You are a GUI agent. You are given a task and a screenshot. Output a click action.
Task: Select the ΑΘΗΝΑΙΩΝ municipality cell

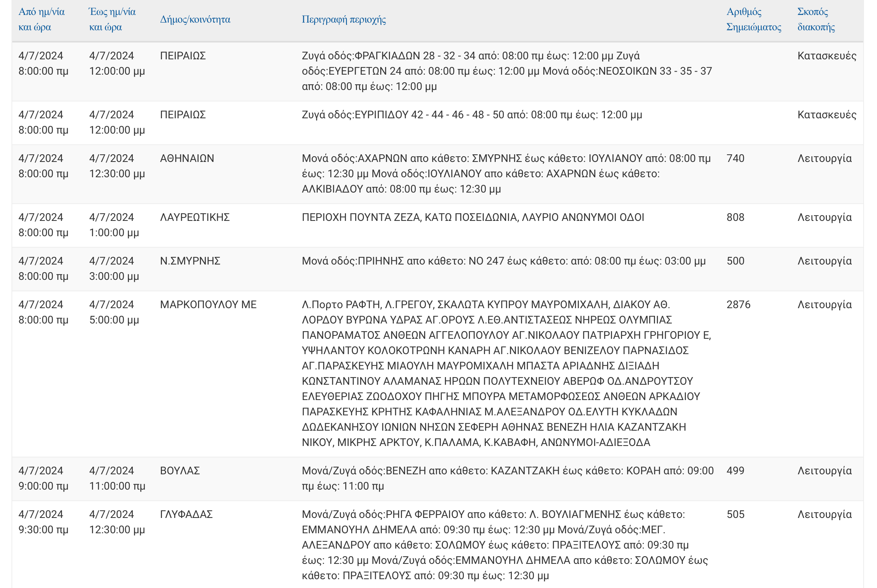tap(187, 158)
